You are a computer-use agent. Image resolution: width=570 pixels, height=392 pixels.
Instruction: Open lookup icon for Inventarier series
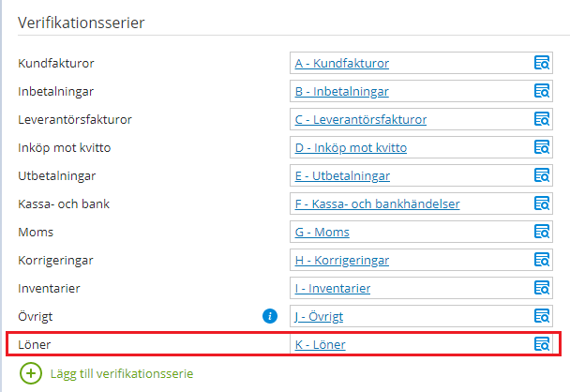coord(541,289)
